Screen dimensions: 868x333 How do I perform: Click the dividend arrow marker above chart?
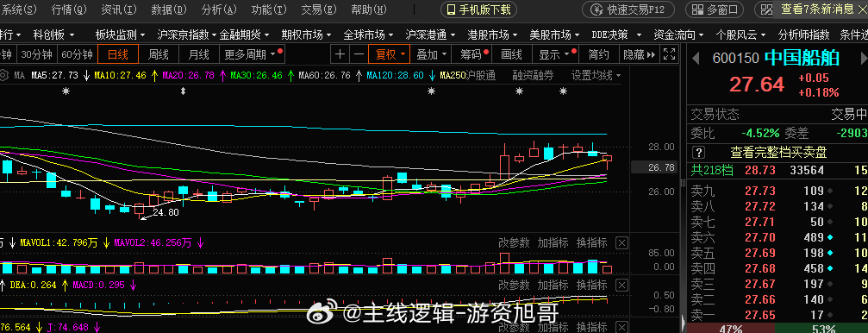(184, 91)
